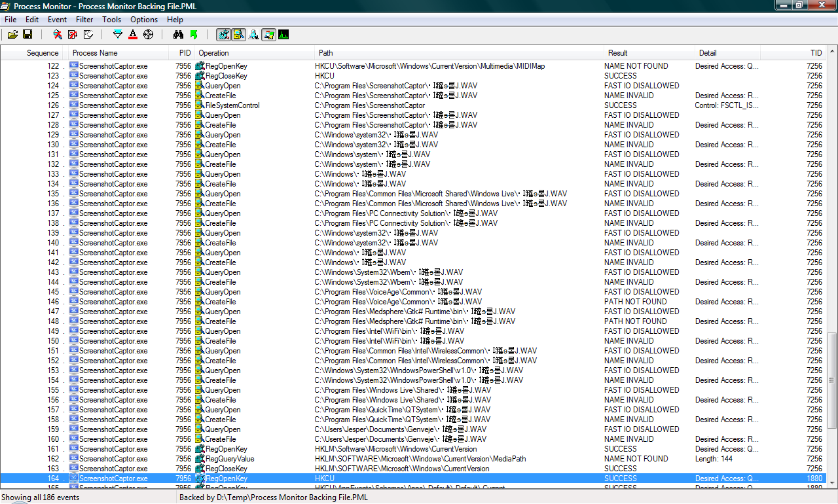Open the File menu
The height and width of the screenshot is (504, 838).
[10, 20]
